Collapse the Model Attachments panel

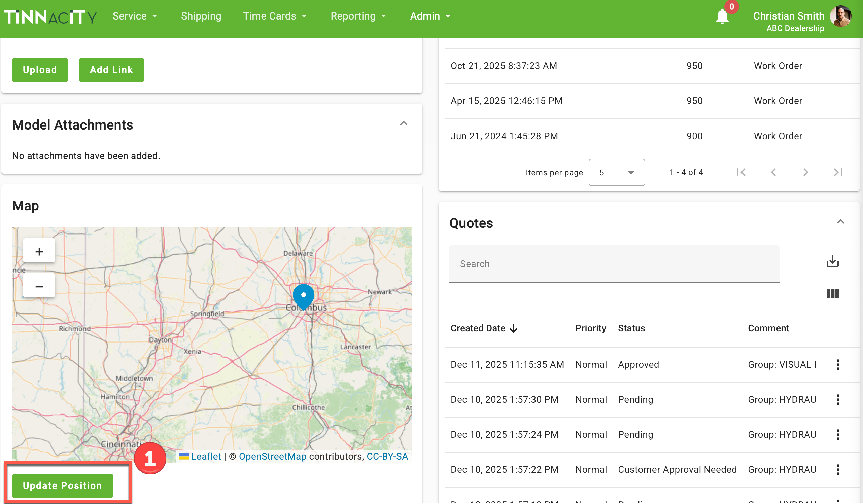tap(404, 123)
